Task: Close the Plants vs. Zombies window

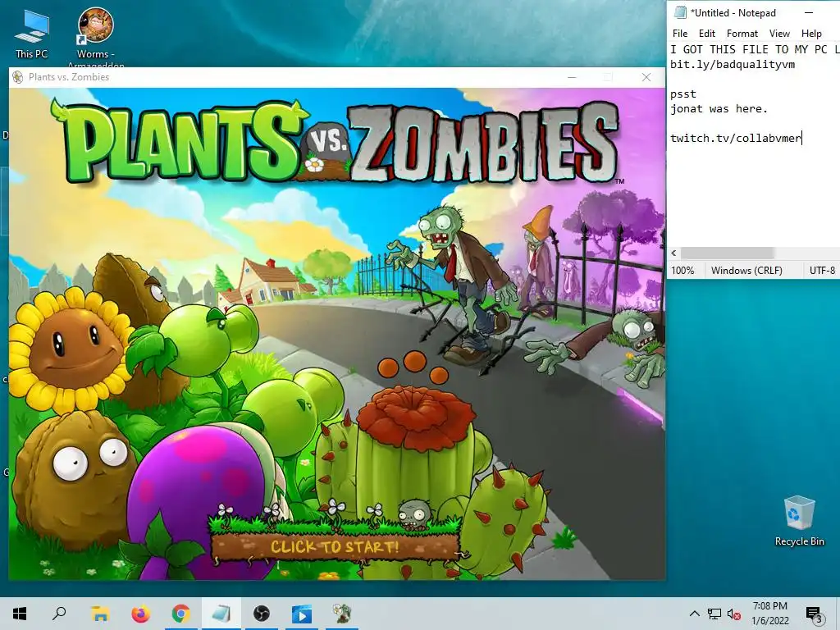Action: [646, 77]
